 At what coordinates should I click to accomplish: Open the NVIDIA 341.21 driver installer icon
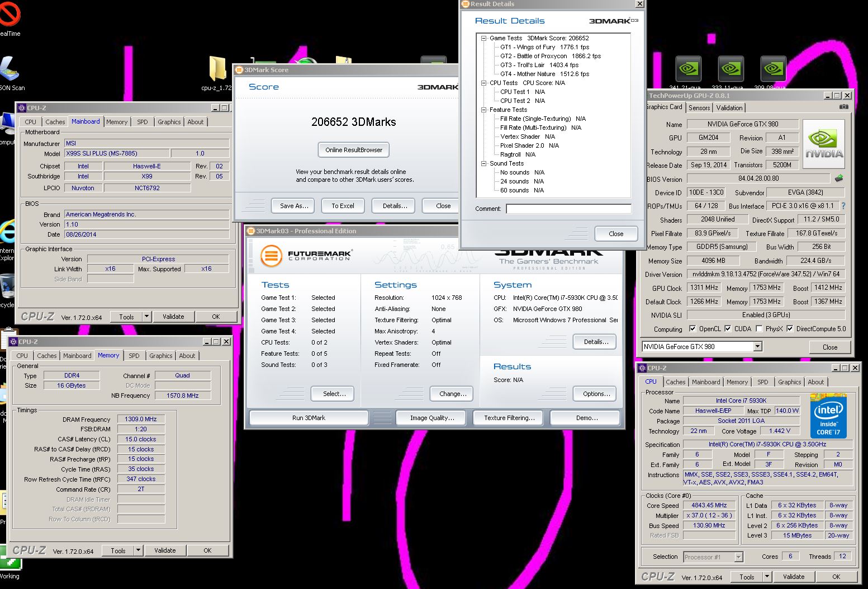click(689, 69)
